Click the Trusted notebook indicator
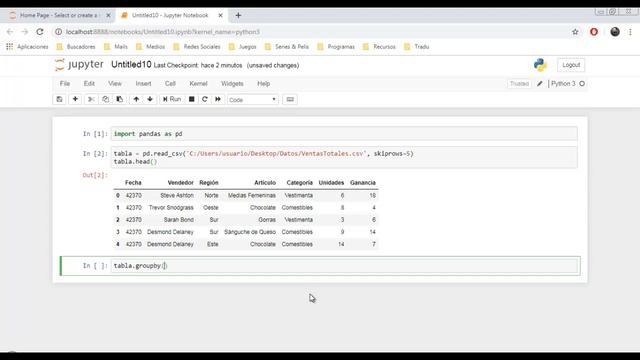This screenshot has width=640, height=360. [519, 84]
